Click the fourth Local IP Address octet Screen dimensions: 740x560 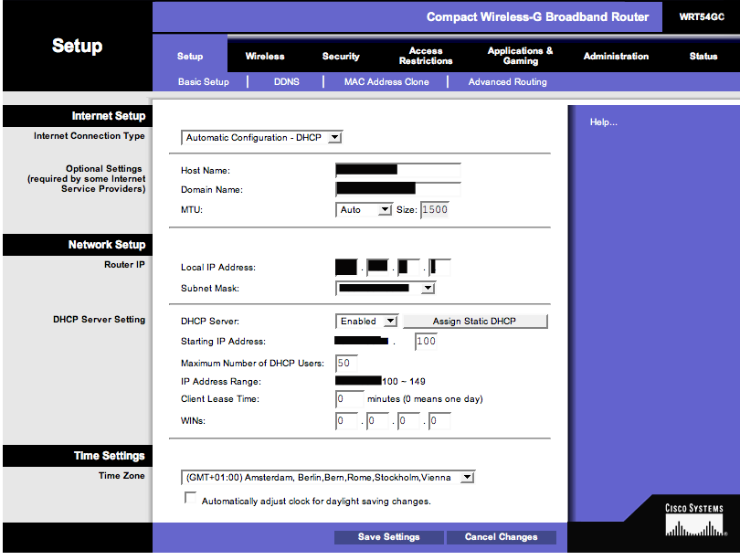[x=439, y=267]
